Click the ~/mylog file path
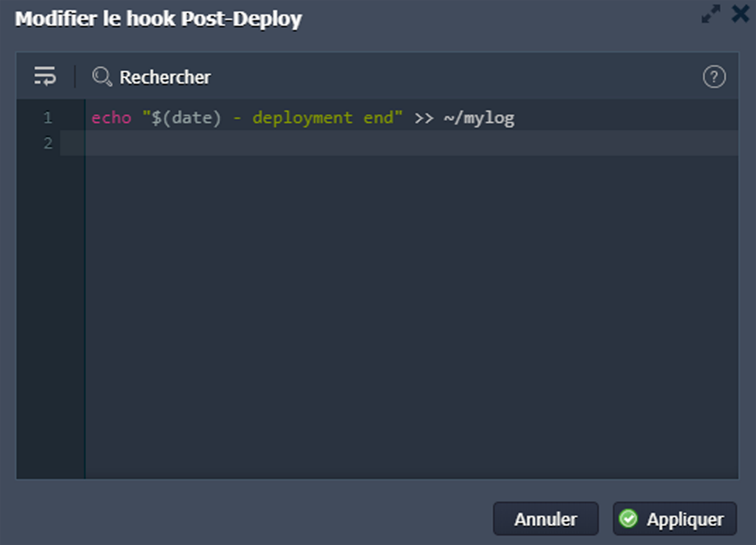The image size is (756, 545). coord(479,118)
